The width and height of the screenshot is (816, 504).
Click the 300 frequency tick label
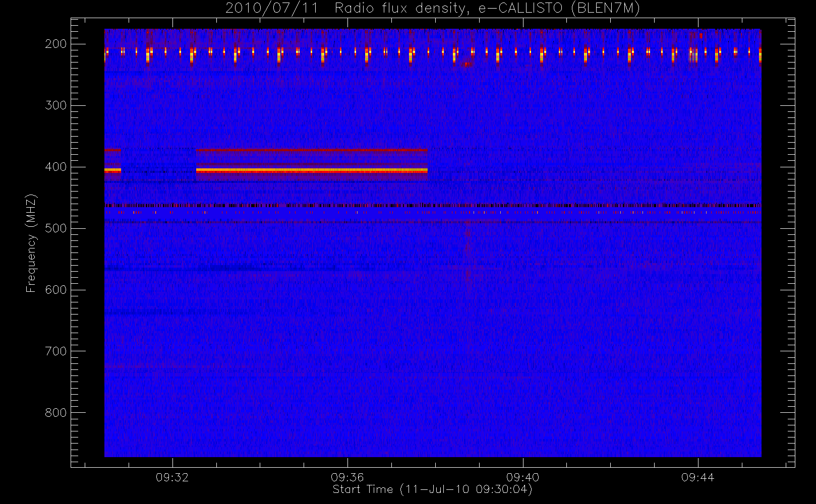coord(55,105)
